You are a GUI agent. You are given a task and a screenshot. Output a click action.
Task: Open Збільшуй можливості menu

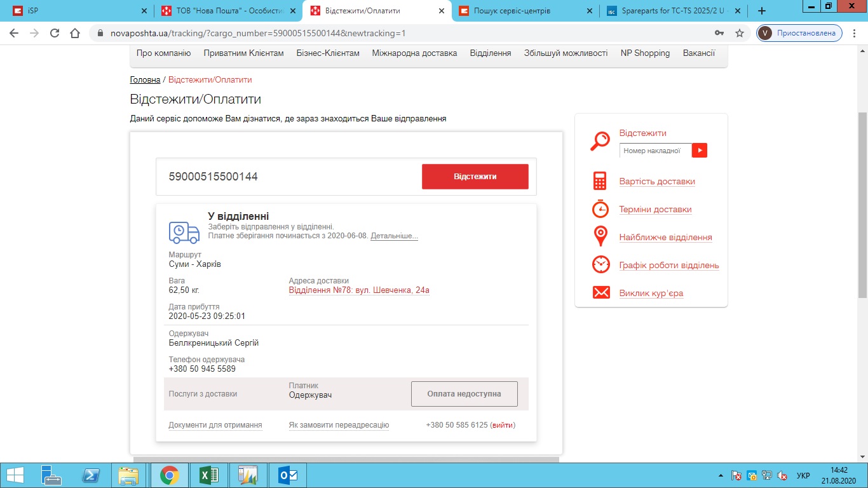pos(566,53)
